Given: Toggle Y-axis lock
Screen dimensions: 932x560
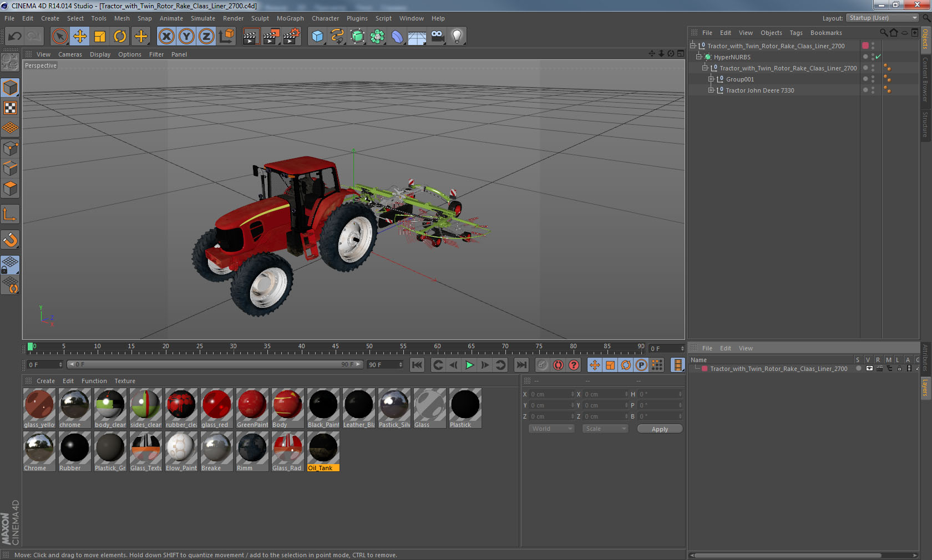Looking at the screenshot, I should point(186,37).
